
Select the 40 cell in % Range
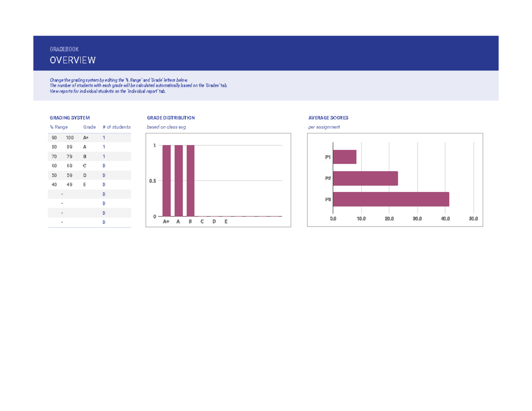pos(54,184)
